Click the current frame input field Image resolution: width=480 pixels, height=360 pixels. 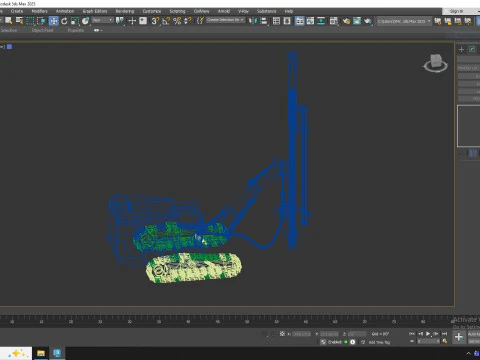(429, 341)
